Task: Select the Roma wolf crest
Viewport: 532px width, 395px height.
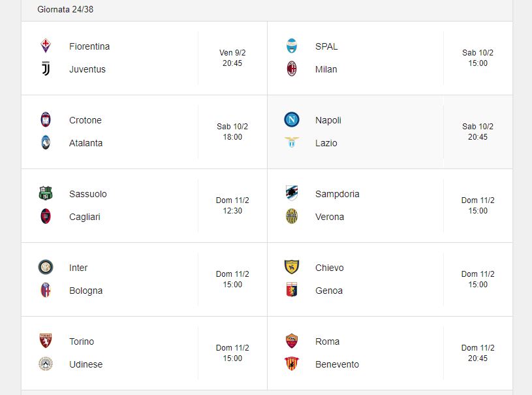Action: [x=291, y=341]
